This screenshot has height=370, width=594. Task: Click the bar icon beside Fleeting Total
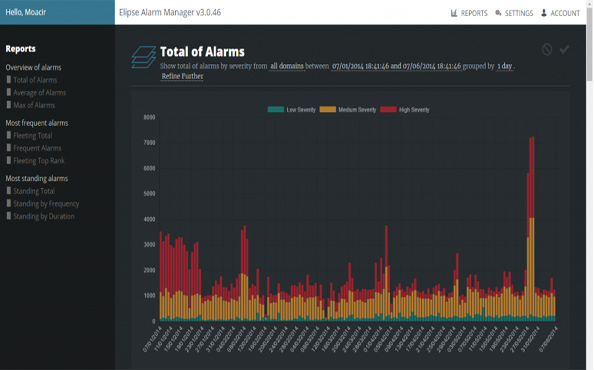pyautogui.click(x=9, y=135)
